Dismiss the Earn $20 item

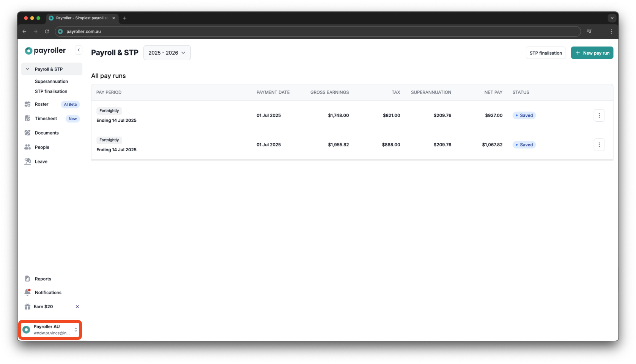point(77,307)
